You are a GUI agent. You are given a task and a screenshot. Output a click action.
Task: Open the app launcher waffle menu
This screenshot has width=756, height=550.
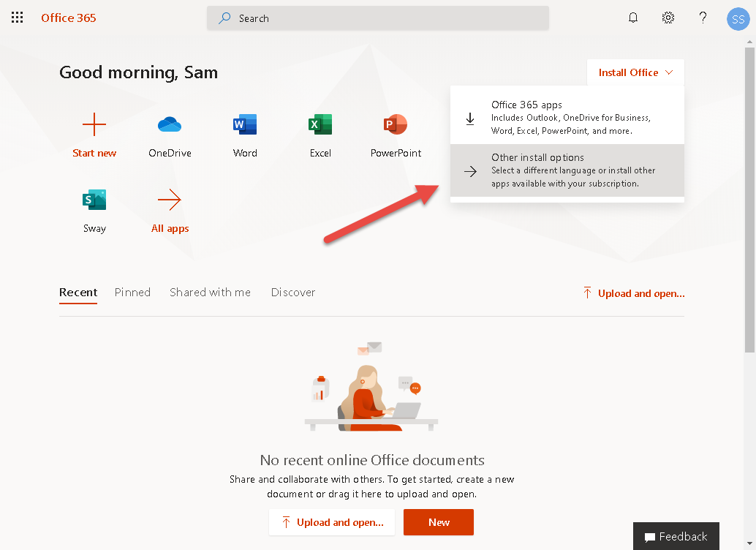click(17, 18)
